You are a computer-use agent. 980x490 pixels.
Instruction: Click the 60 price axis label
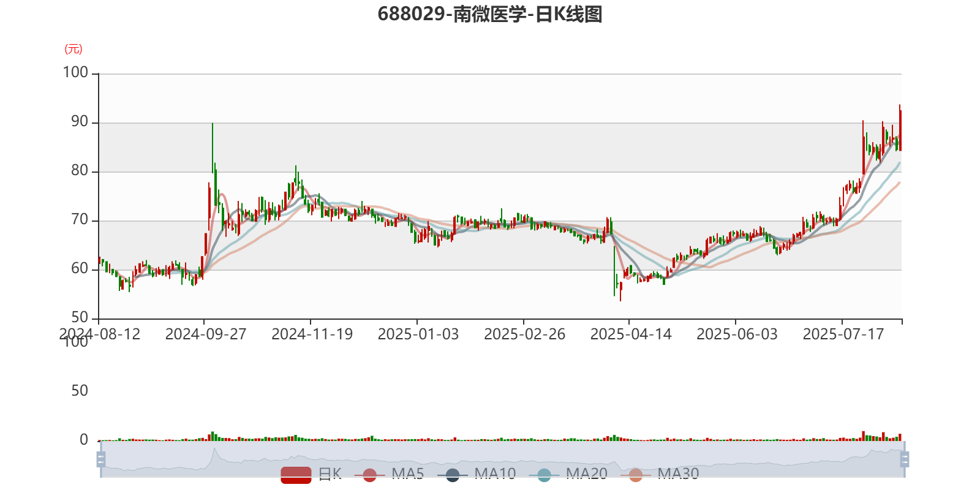coord(80,269)
